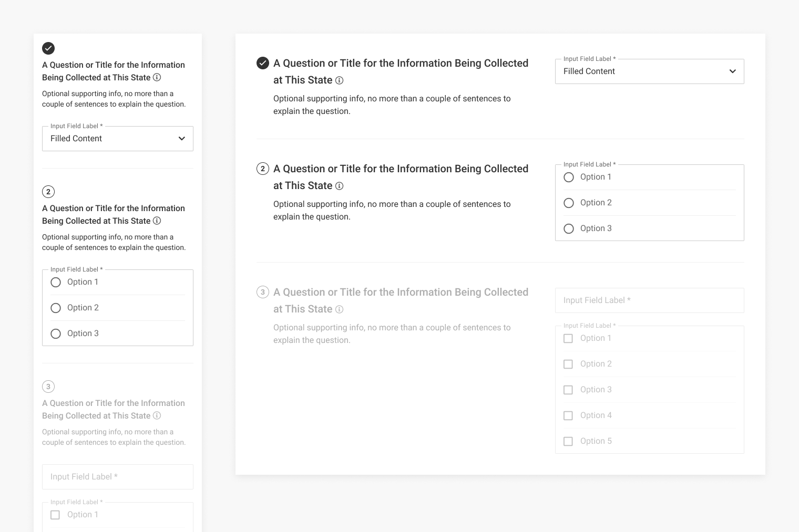
Task: Click the empty Input Field Label box in step 3
Action: [650, 300]
